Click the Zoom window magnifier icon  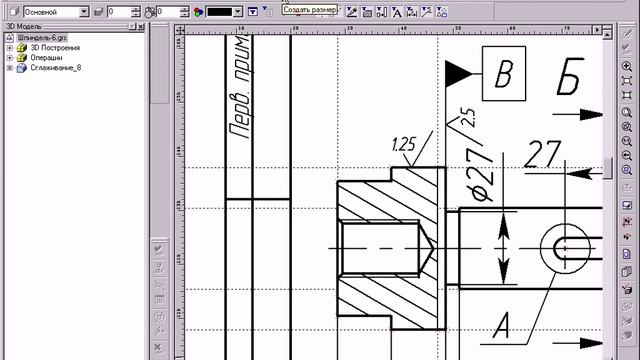pyautogui.click(x=627, y=112)
